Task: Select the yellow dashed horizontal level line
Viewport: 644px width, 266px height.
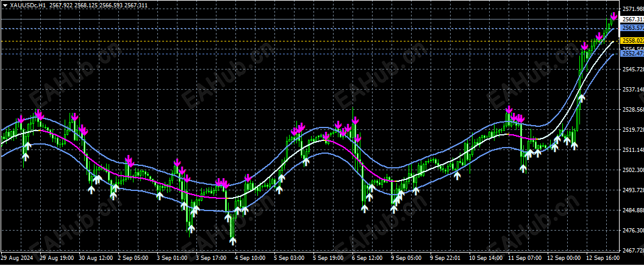Action: click(x=310, y=41)
